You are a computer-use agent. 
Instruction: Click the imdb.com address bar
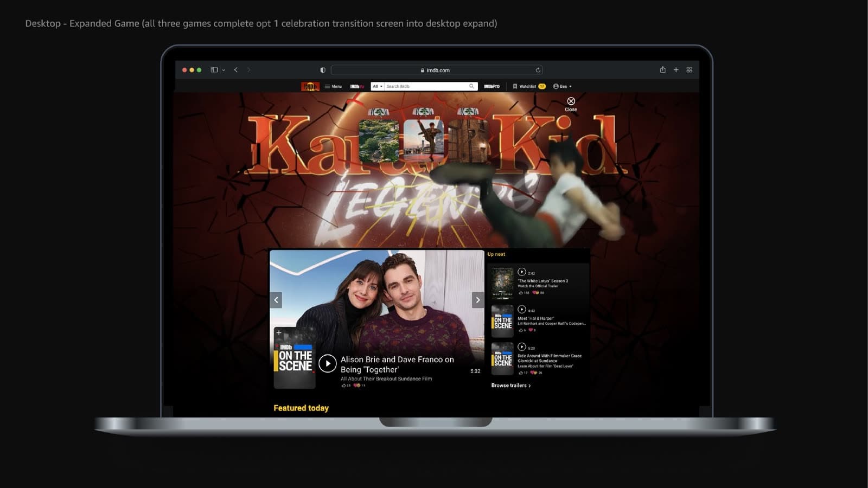click(x=437, y=70)
